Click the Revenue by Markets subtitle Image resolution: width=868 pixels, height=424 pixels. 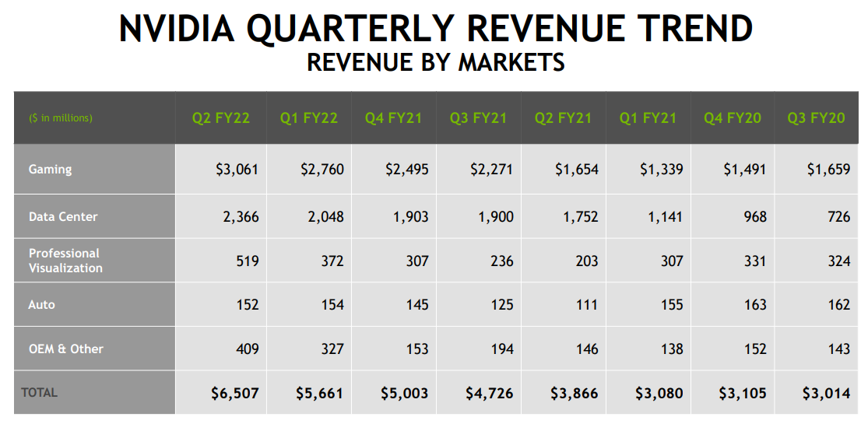tap(436, 62)
